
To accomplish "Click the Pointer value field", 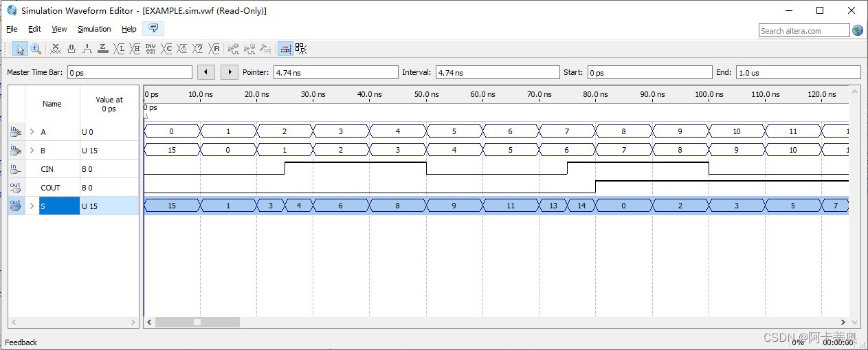I will [x=335, y=72].
